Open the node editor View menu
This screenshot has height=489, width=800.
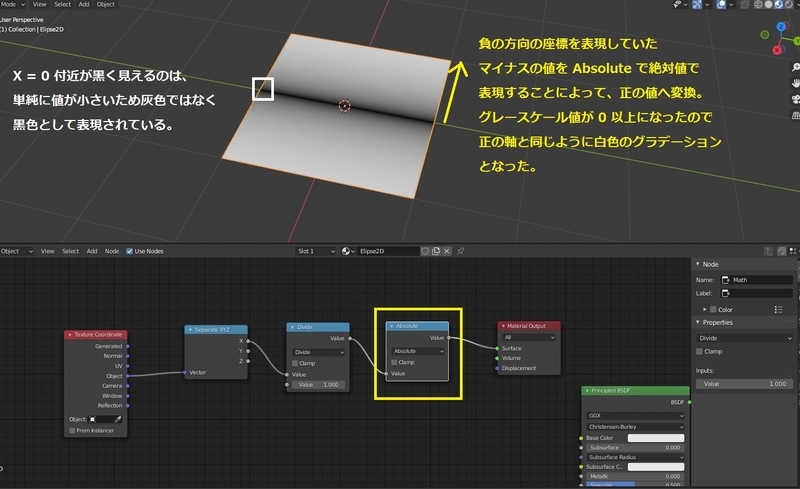pyautogui.click(x=47, y=251)
